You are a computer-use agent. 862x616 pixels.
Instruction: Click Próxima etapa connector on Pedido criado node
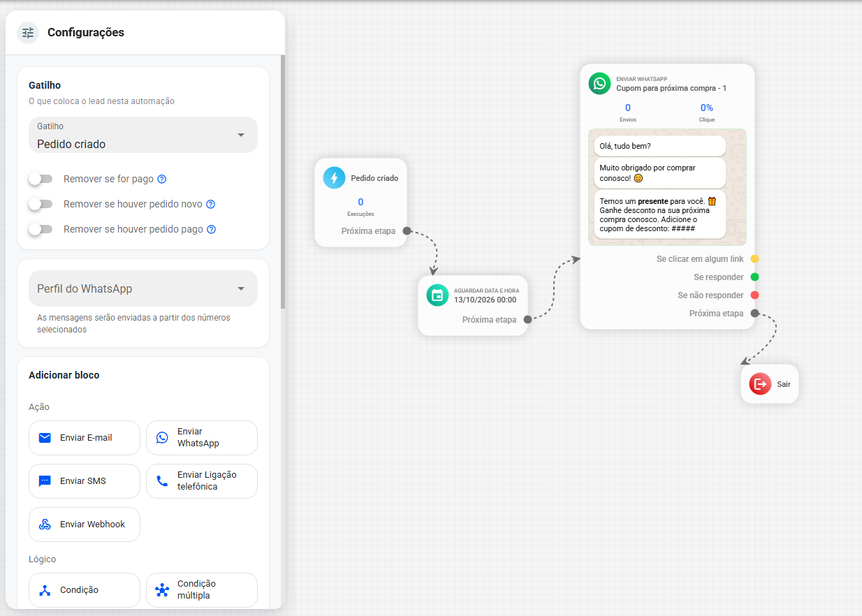click(x=407, y=231)
